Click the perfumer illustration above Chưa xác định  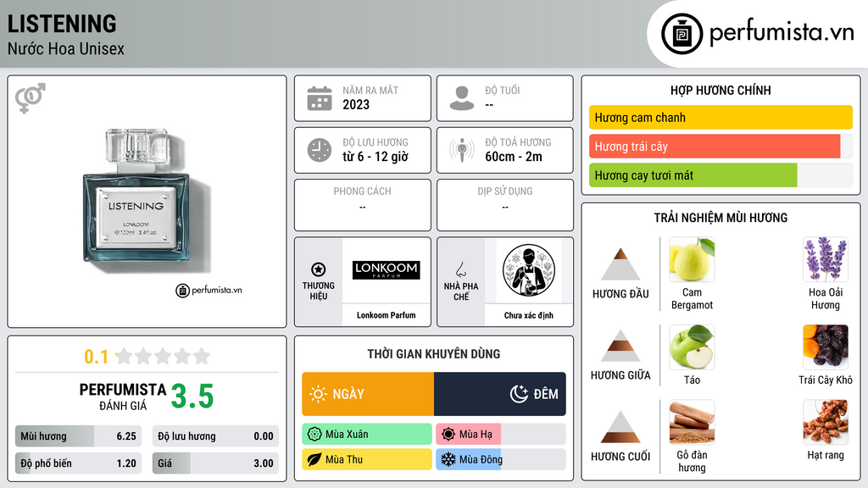(529, 270)
